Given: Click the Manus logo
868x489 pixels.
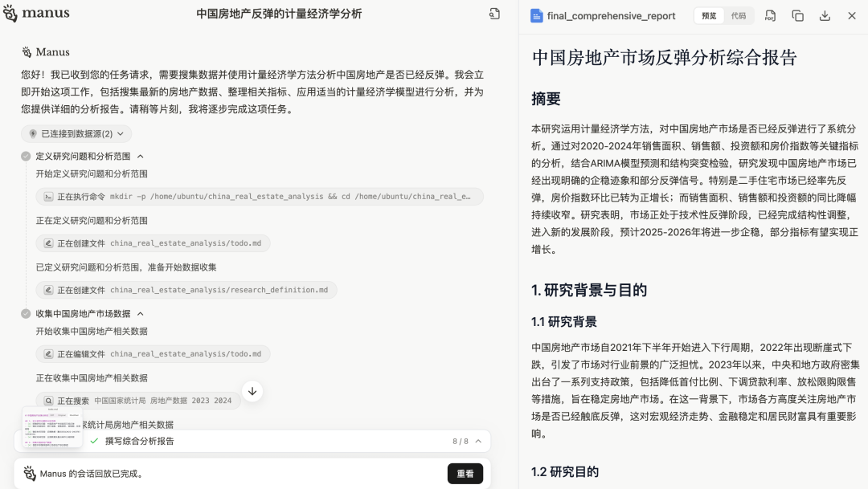Looking at the screenshot, I should (36, 14).
